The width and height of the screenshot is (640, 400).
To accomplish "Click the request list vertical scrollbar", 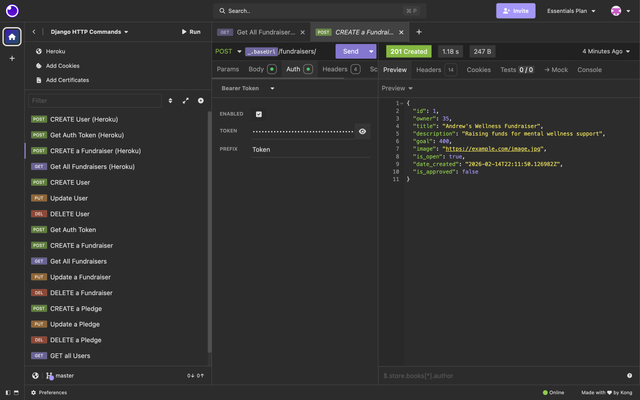I will (209, 231).
